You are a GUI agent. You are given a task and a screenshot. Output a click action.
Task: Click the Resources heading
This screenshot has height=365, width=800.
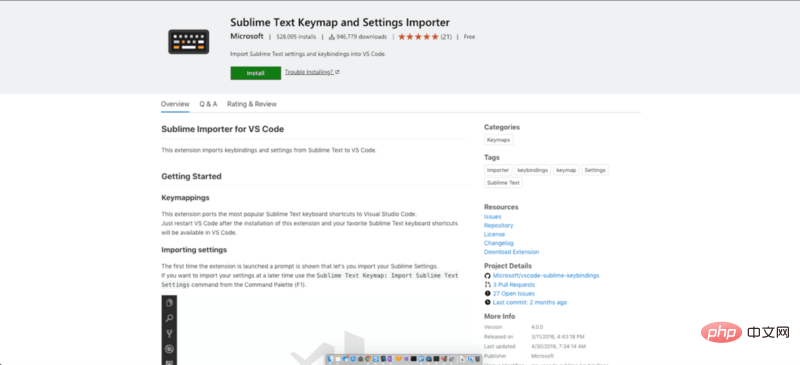click(501, 207)
